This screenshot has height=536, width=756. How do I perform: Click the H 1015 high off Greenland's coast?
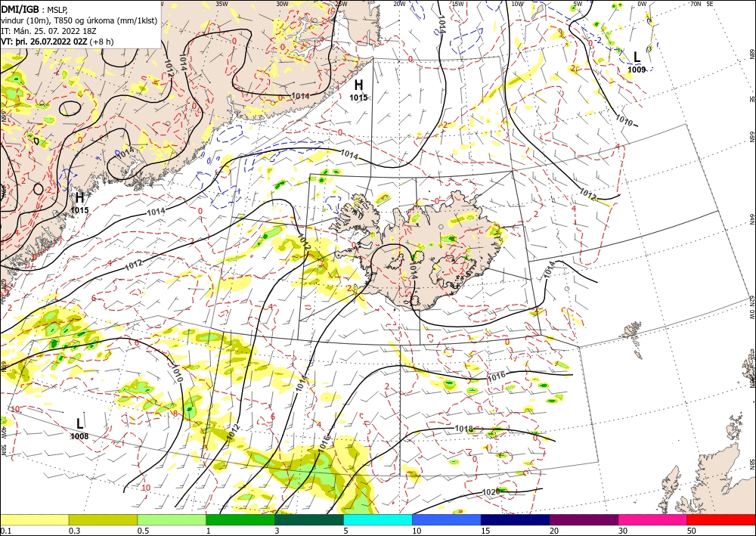pyautogui.click(x=79, y=203)
